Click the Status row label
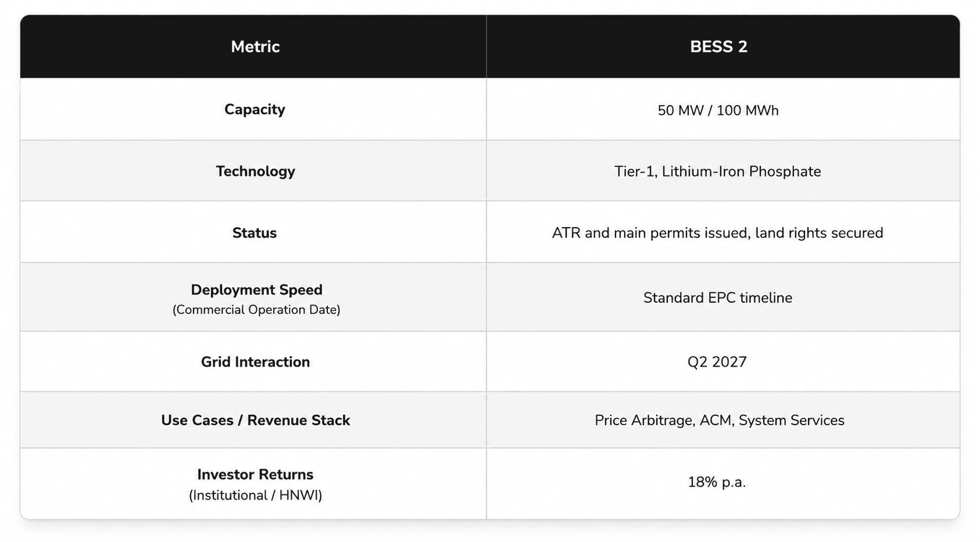Viewport: 980px width, 542px height. pyautogui.click(x=255, y=232)
